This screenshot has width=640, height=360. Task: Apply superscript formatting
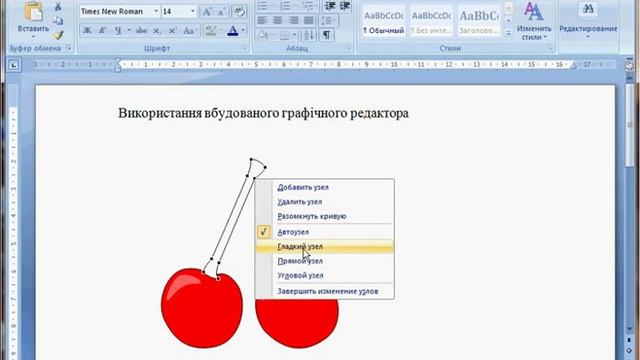coord(172,31)
